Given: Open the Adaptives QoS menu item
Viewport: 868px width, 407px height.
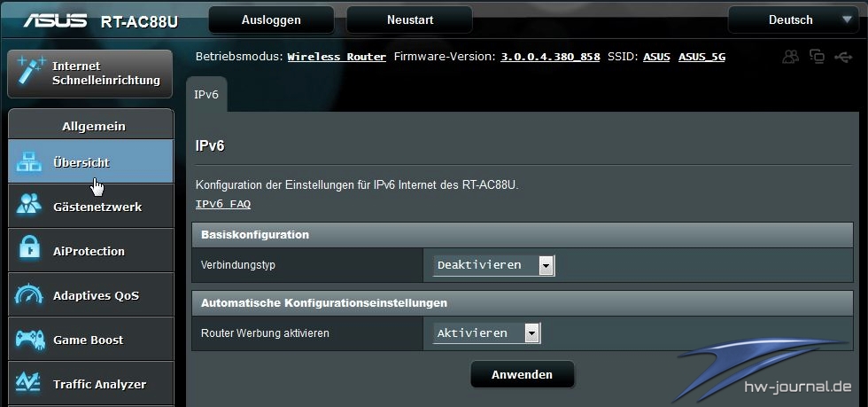Looking at the screenshot, I should [x=90, y=295].
